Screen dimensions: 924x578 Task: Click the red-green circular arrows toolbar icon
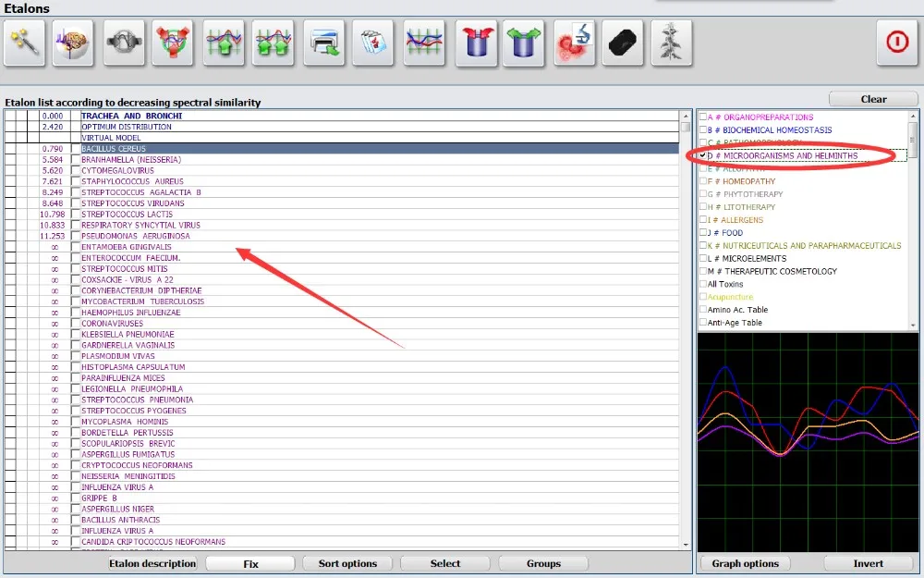[173, 43]
